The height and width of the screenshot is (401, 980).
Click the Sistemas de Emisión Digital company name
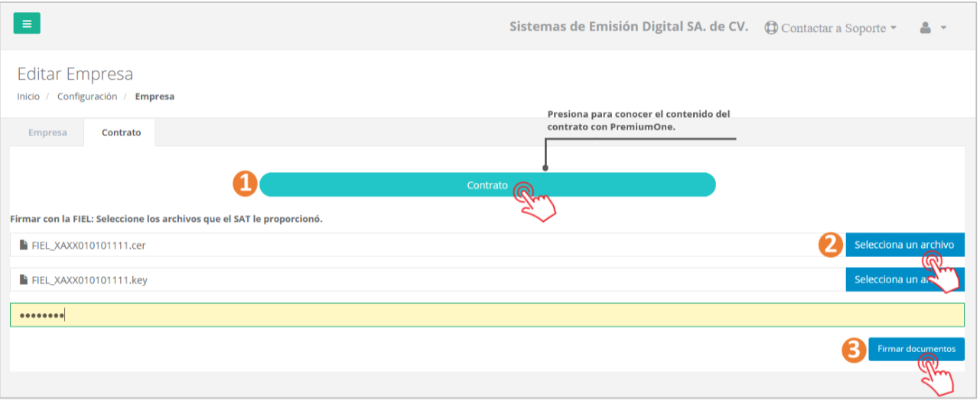[x=628, y=27]
